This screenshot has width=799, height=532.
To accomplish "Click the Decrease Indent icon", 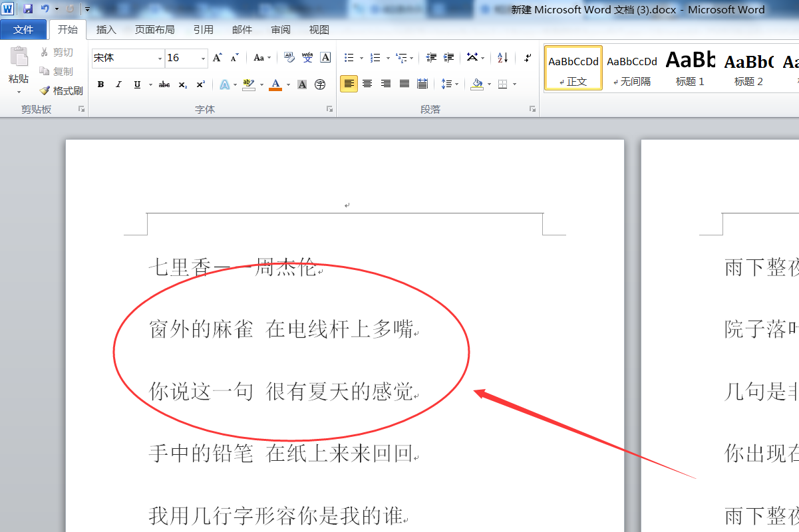I will (x=431, y=58).
